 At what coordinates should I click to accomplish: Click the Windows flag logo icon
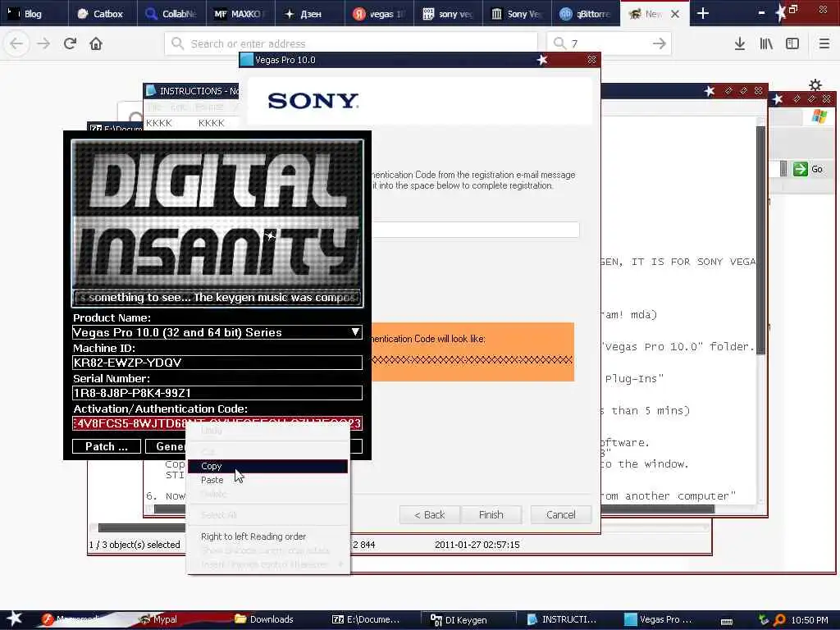click(819, 116)
